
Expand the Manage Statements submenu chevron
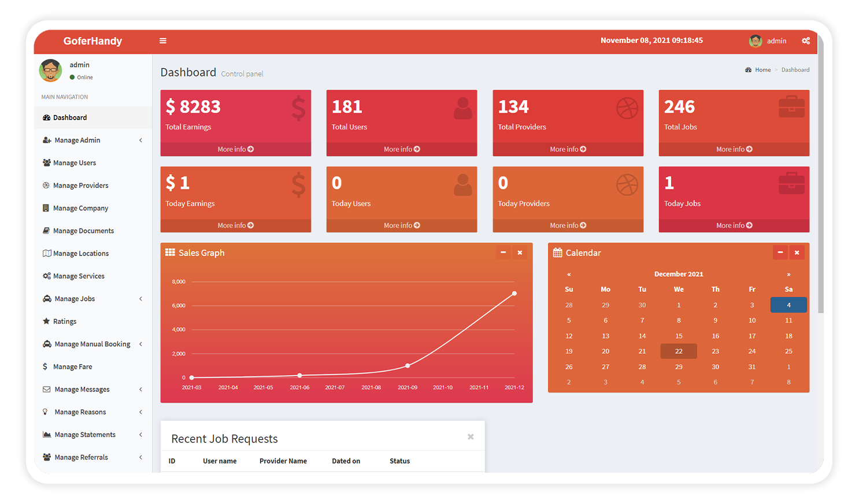(140, 435)
